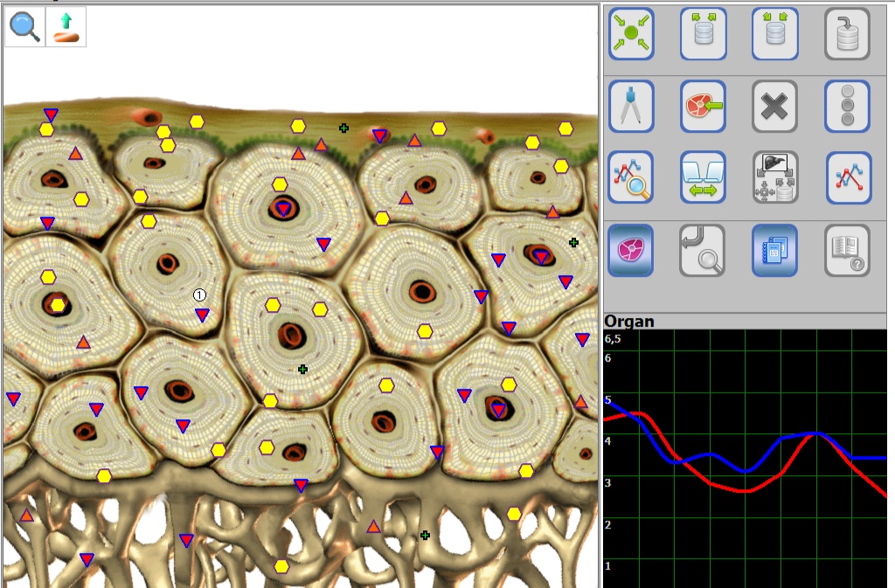Toggle the highlighted pink organ button
Image resolution: width=895 pixels, height=588 pixels.
coord(631,250)
